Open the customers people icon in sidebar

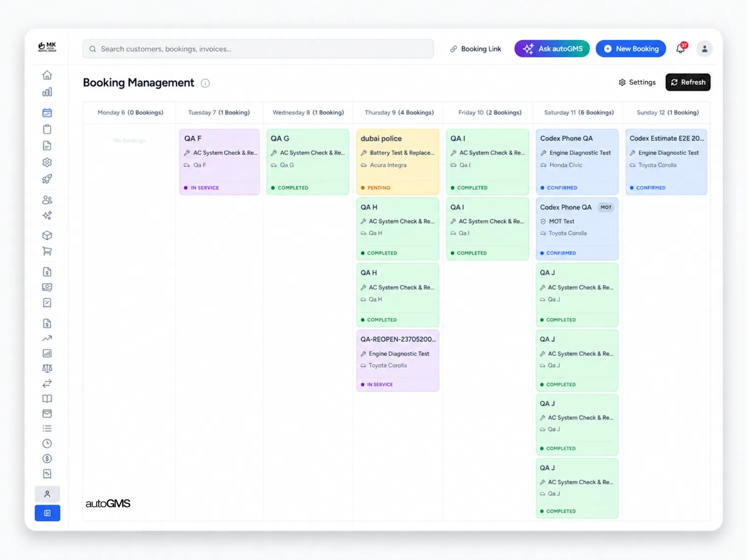click(47, 200)
